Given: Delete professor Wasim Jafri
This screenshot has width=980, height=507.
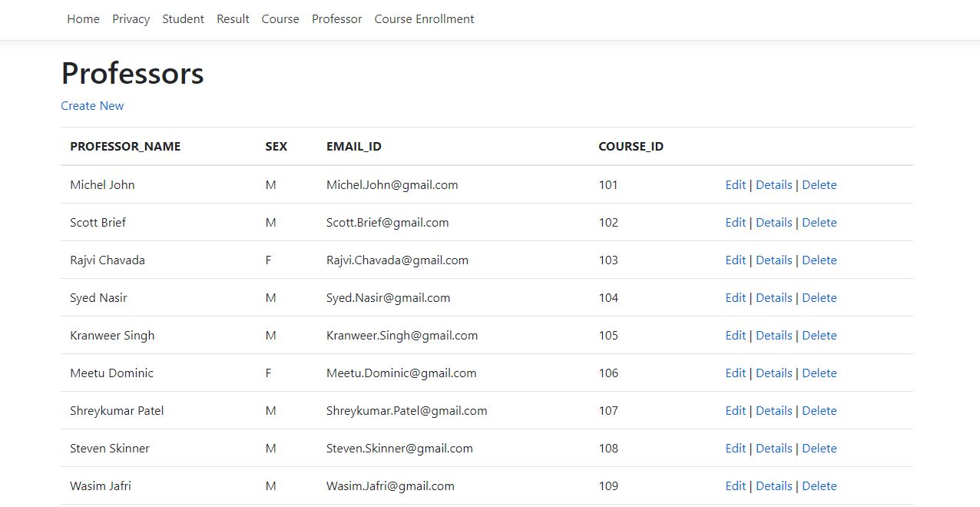Looking at the screenshot, I should coord(819,485).
